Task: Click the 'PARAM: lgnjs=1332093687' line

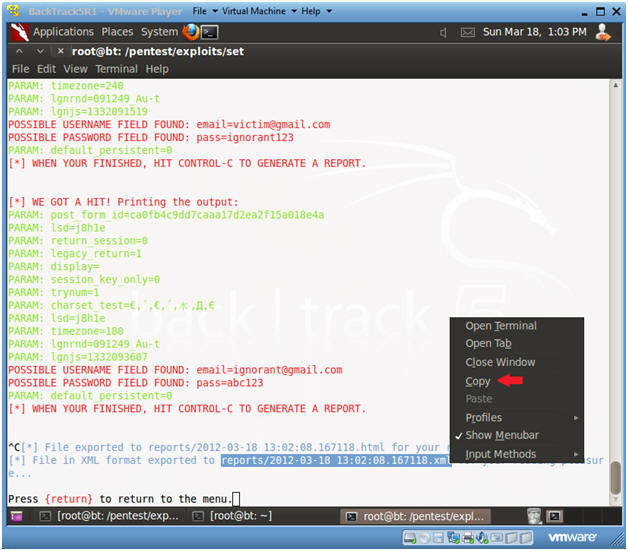Action: click(x=78, y=357)
